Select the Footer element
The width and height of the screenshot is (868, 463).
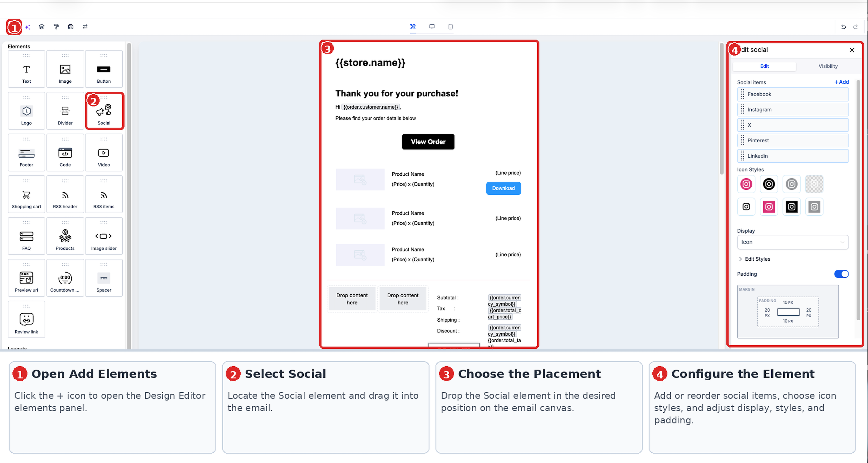26,153
